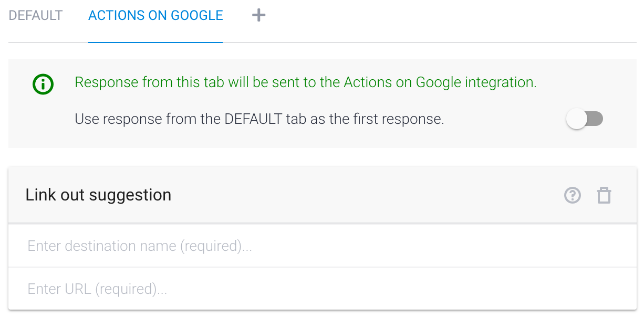Click the green info circle icon
644x318 pixels.
43,84
